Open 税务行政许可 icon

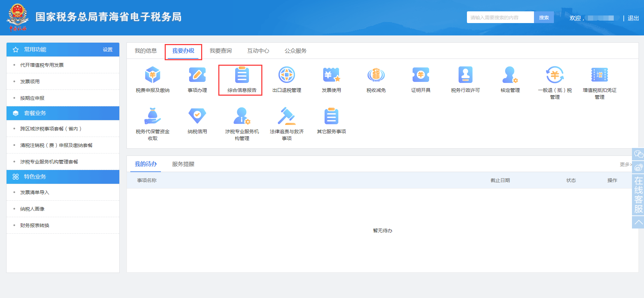point(466,75)
